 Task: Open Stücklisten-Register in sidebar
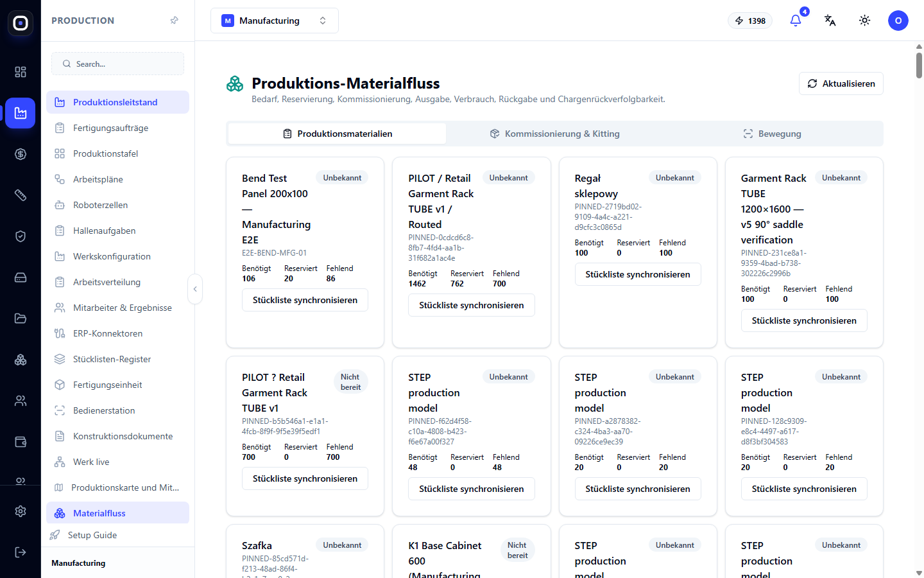(x=117, y=359)
